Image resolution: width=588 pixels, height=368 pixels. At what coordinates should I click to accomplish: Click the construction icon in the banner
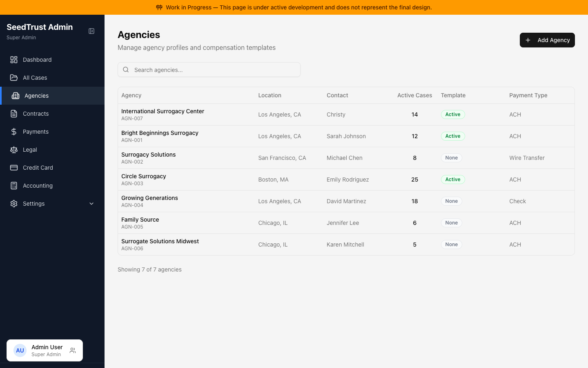159,7
